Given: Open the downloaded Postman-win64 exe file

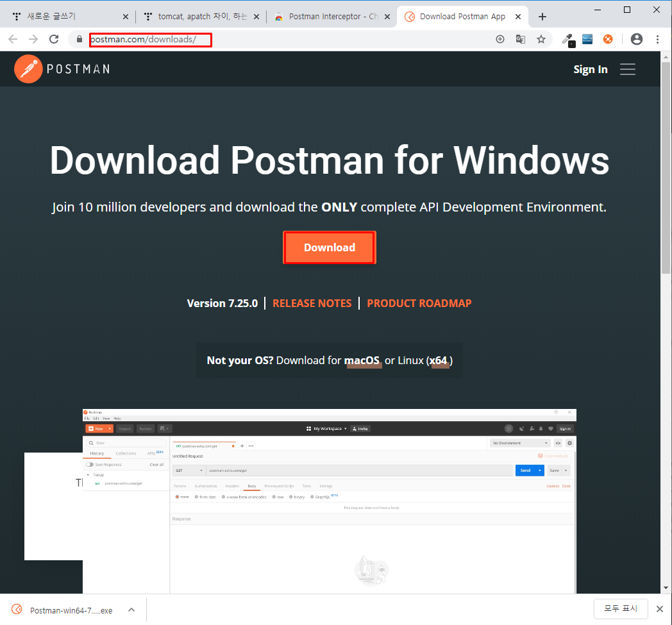Looking at the screenshot, I should (x=71, y=610).
